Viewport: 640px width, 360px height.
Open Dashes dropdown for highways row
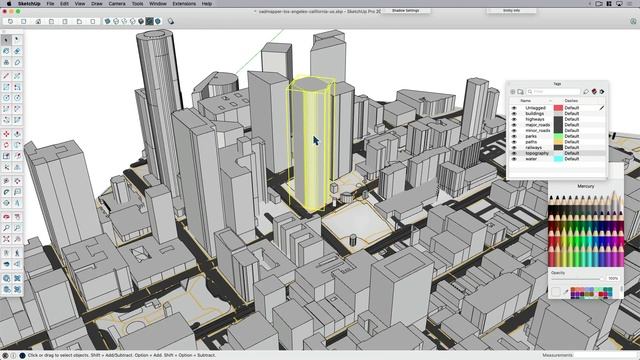[x=572, y=119]
